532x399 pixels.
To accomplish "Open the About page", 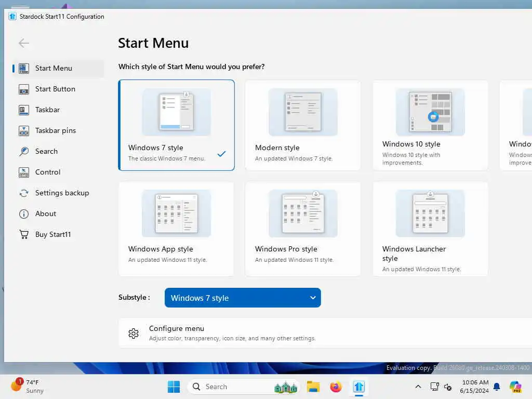I will click(x=58, y=214).
